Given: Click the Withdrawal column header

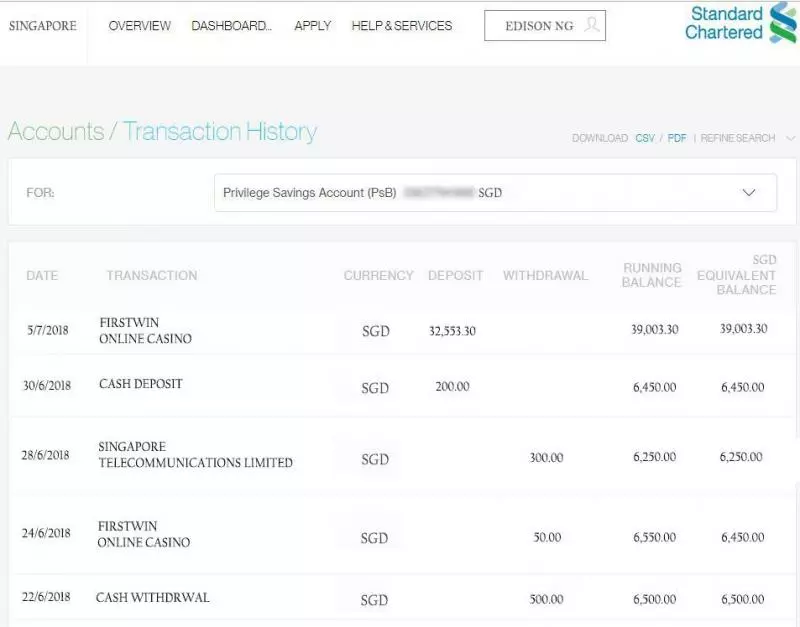Looking at the screenshot, I should coord(545,275).
